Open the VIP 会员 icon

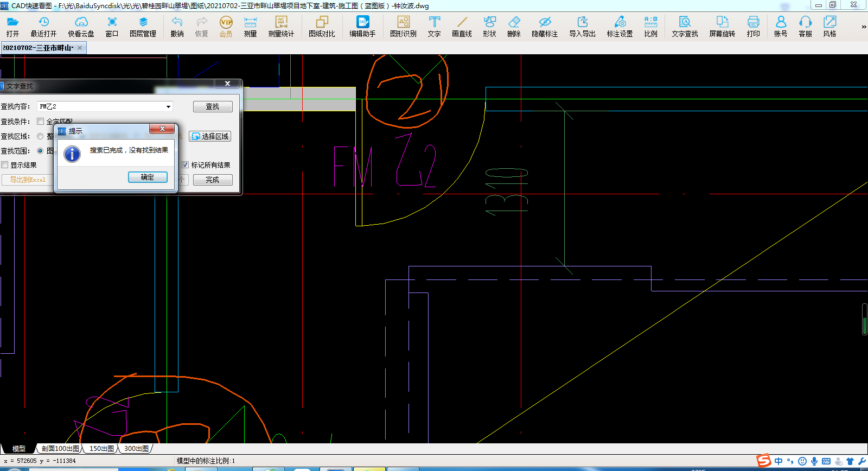(226, 26)
